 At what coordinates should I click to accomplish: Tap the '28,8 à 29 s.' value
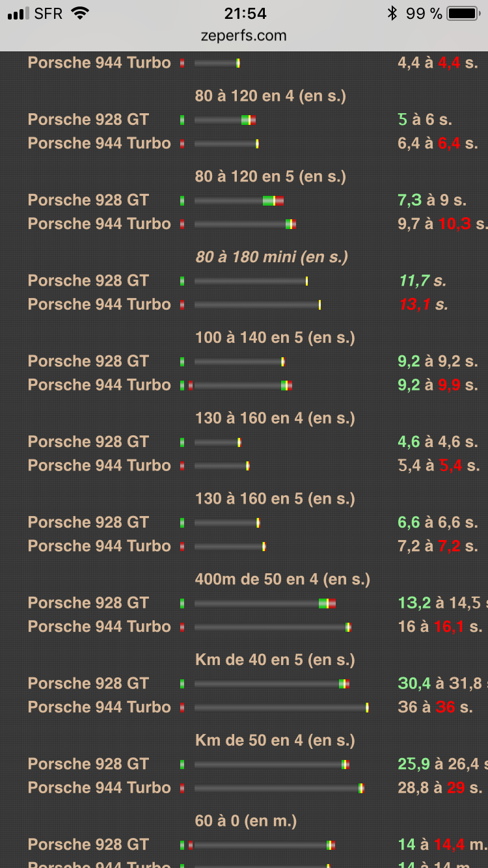point(440,789)
